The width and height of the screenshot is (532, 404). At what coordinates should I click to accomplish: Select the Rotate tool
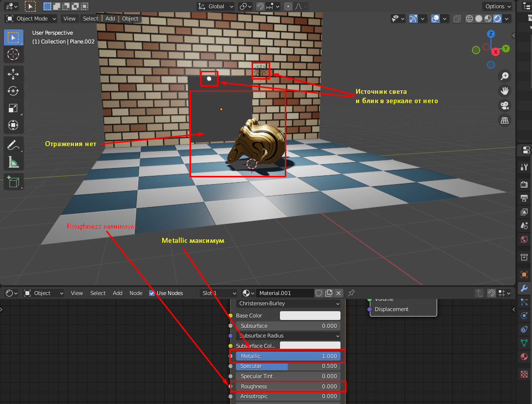point(13,91)
